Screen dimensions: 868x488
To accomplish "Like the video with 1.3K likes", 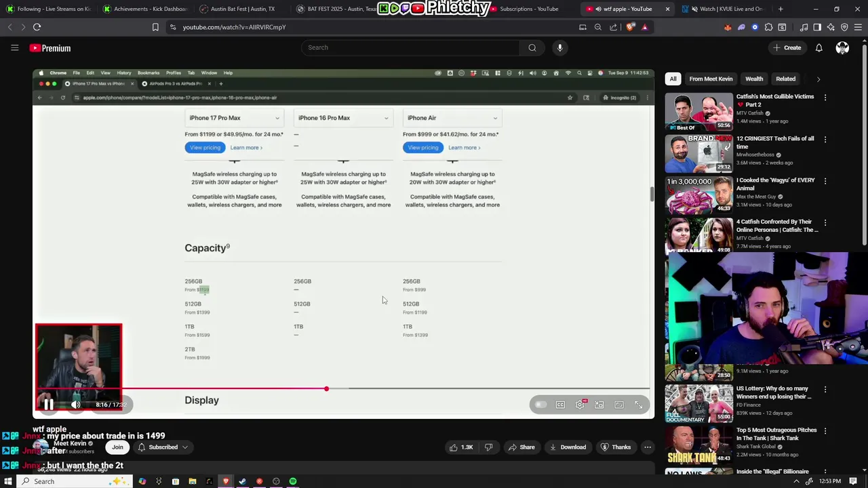I will (461, 447).
